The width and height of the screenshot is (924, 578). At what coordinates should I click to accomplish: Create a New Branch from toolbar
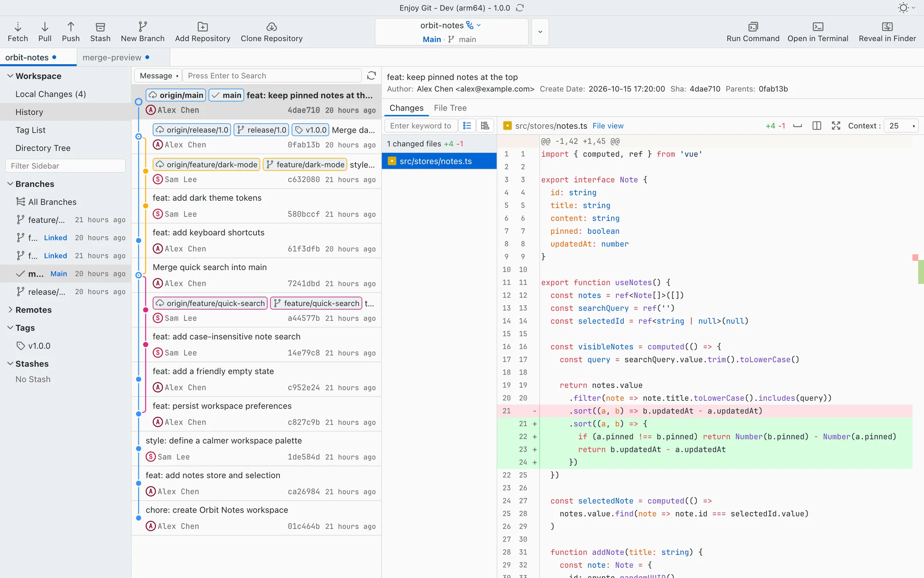[142, 32]
